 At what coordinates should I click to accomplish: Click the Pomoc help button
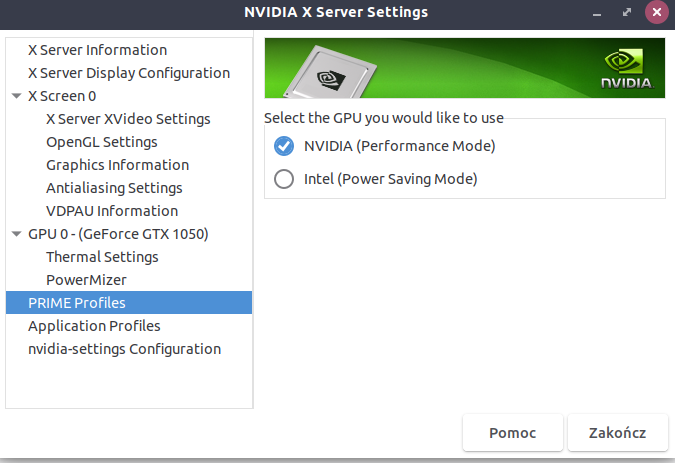[x=512, y=433]
